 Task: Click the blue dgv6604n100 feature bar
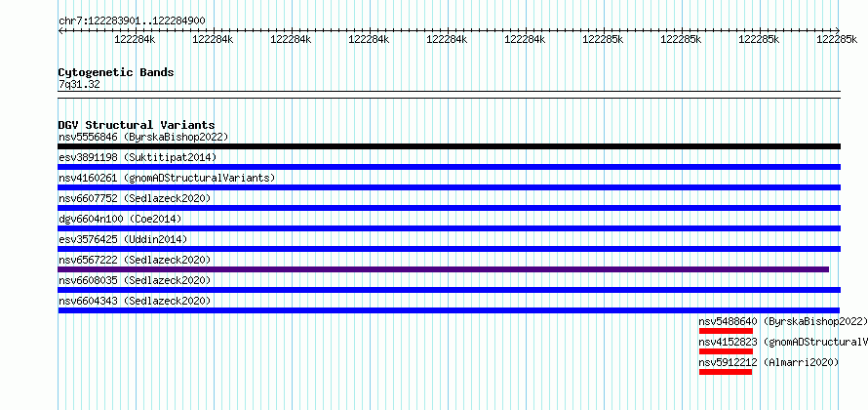[x=449, y=228]
